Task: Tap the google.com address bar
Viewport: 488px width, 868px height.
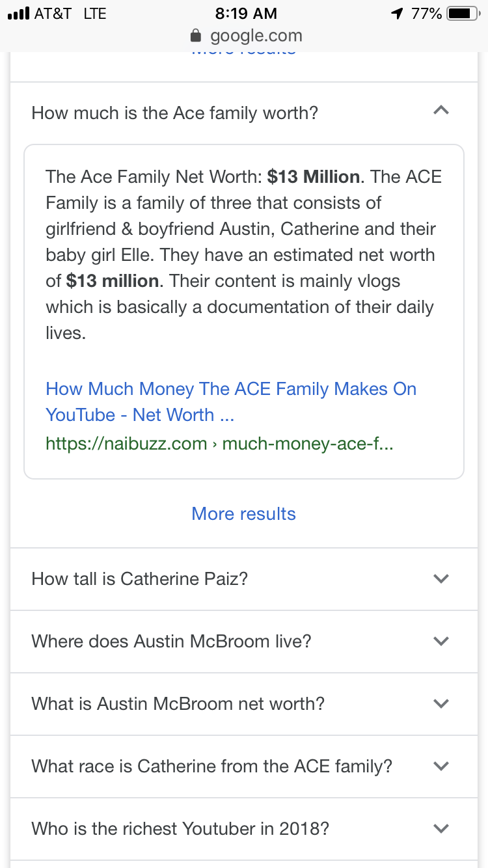Action: [244, 35]
